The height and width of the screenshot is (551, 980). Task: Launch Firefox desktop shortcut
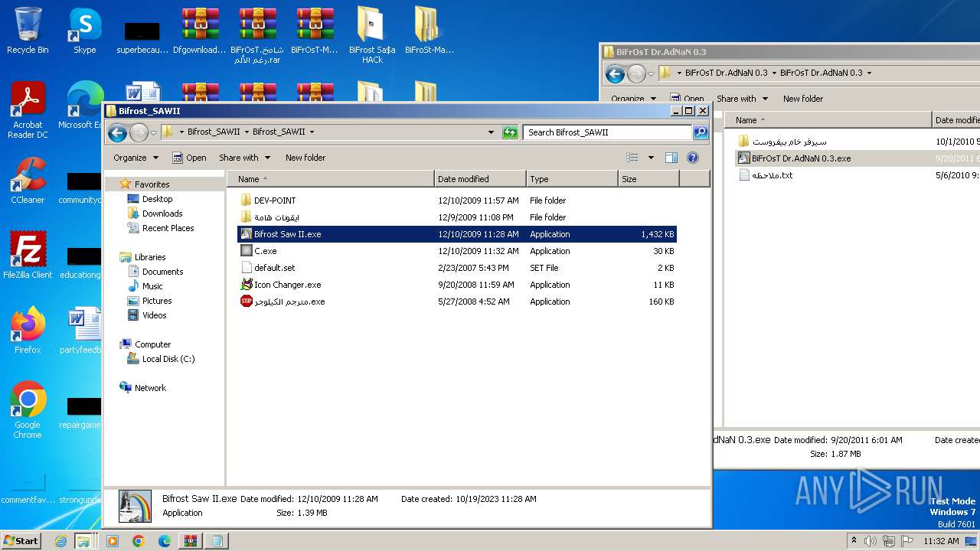(28, 331)
